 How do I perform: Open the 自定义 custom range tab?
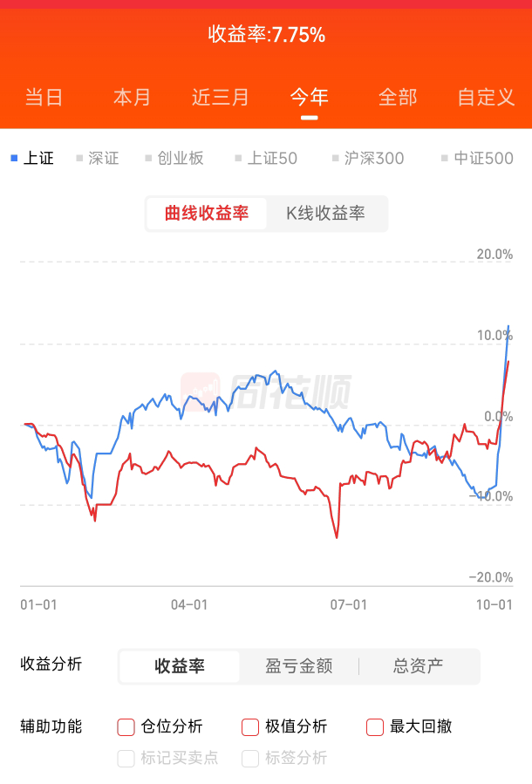[487, 97]
